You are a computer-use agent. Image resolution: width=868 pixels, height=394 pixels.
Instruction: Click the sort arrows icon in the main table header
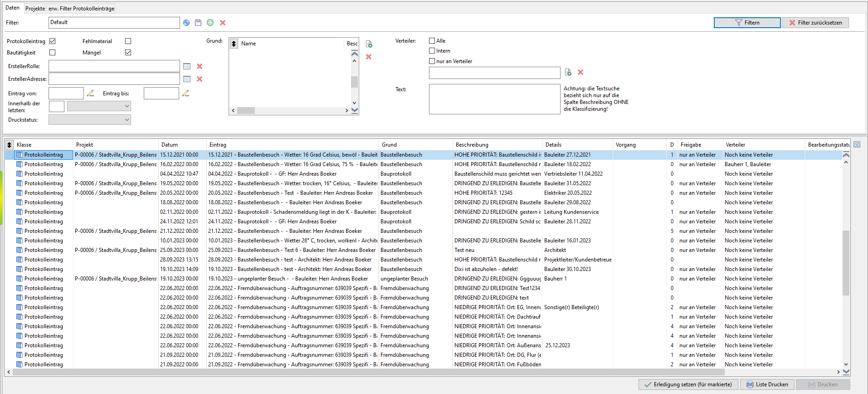point(10,145)
